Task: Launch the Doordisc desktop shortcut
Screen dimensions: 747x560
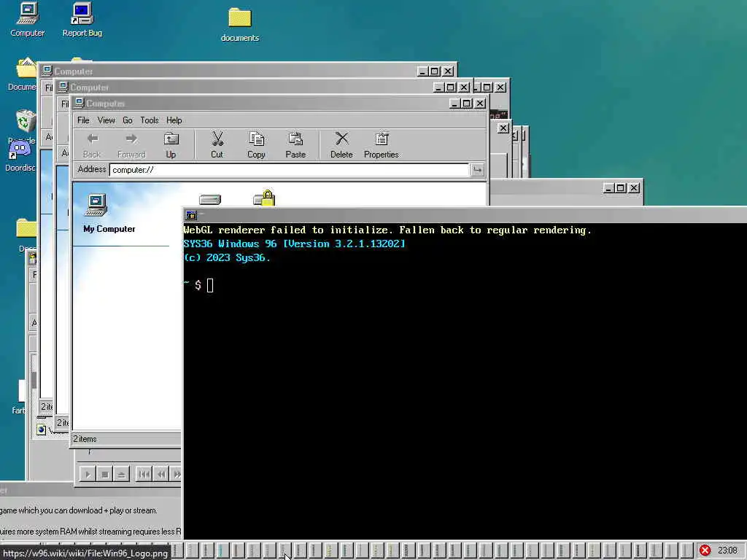Action: (x=20, y=156)
